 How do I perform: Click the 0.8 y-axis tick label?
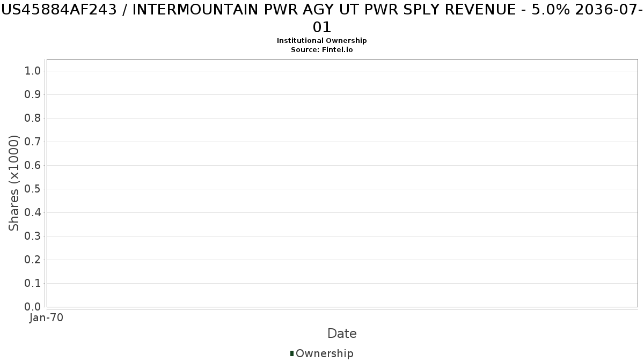click(x=33, y=118)
